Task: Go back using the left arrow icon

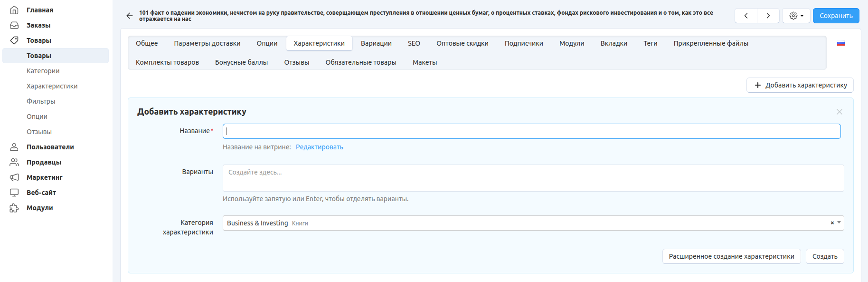Action: pos(130,16)
